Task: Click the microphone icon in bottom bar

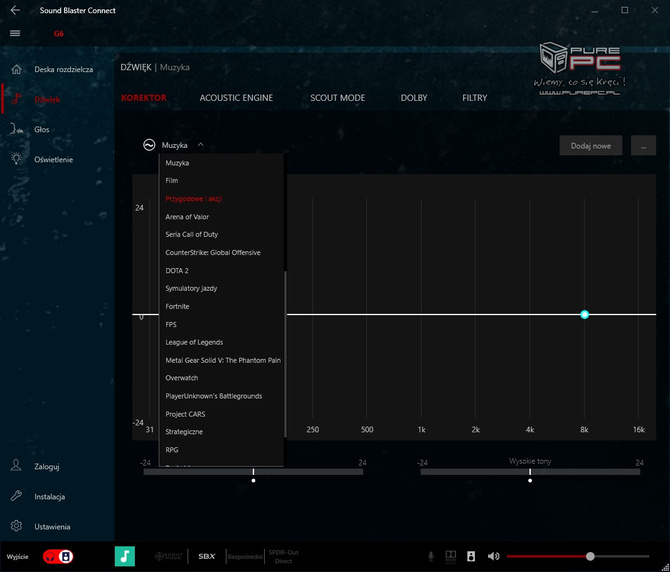Action: tap(431, 556)
